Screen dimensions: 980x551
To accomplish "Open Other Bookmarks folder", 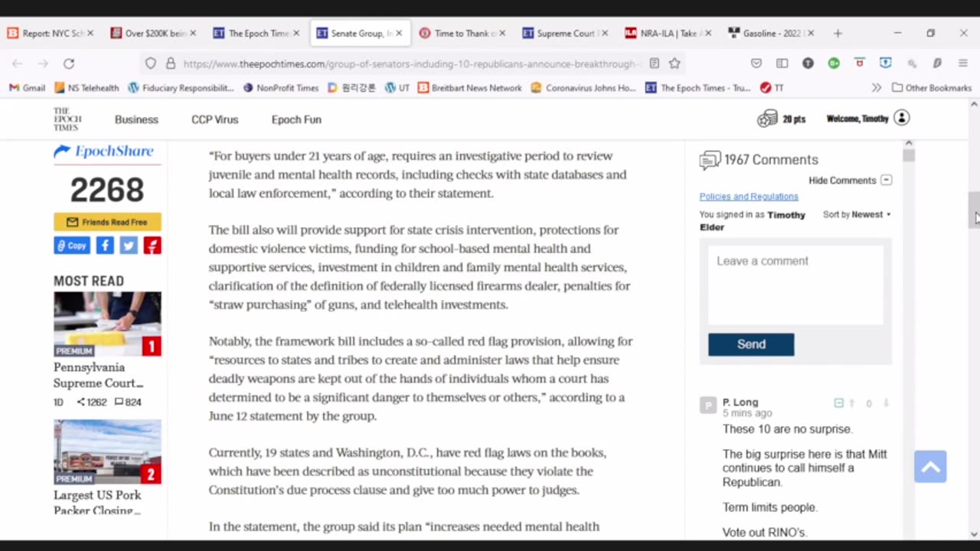I will tap(932, 88).
